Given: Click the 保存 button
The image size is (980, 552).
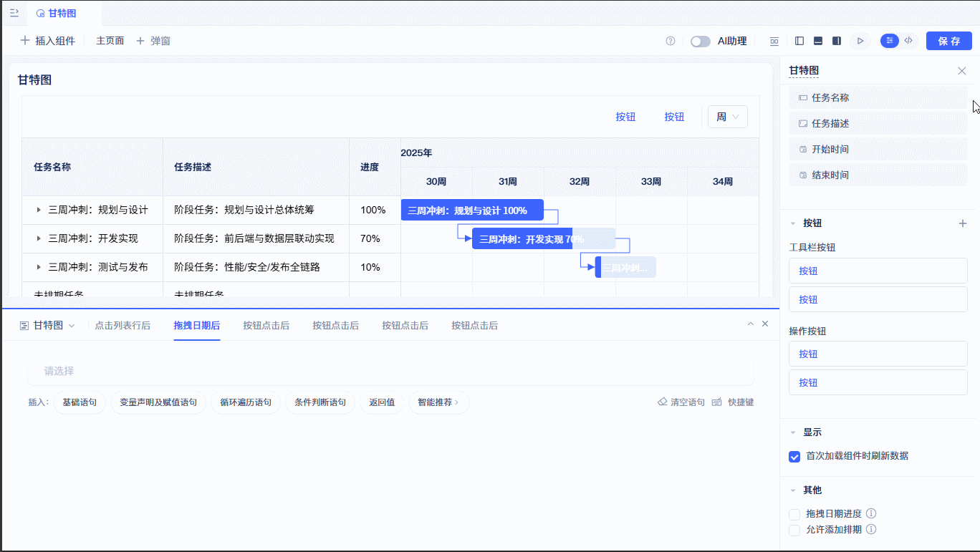Looking at the screenshot, I should pyautogui.click(x=949, y=41).
